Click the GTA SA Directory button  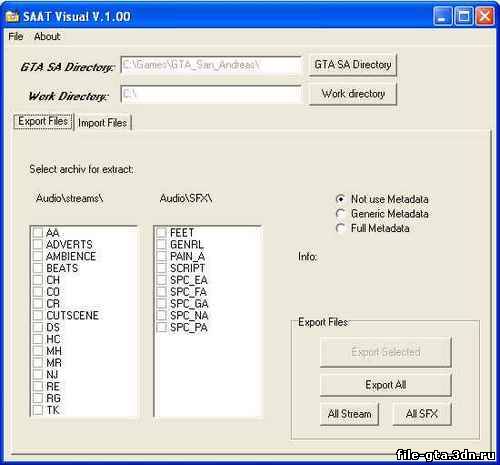(353, 64)
